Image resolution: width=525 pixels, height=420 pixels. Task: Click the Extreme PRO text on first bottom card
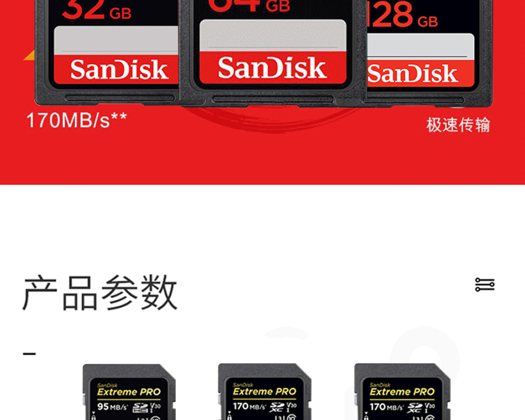[x=129, y=392]
